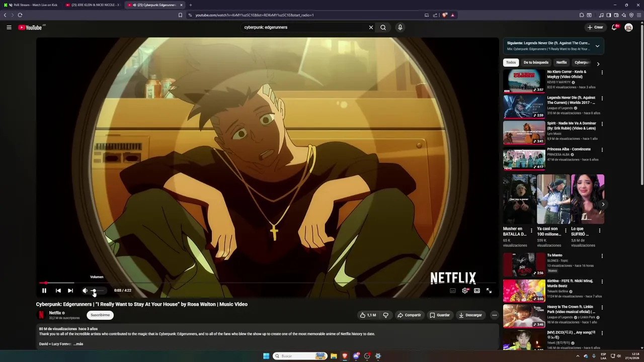Screen dimensions: 644x362
Task: Seek along the red video progress bar
Action: (x=267, y=283)
